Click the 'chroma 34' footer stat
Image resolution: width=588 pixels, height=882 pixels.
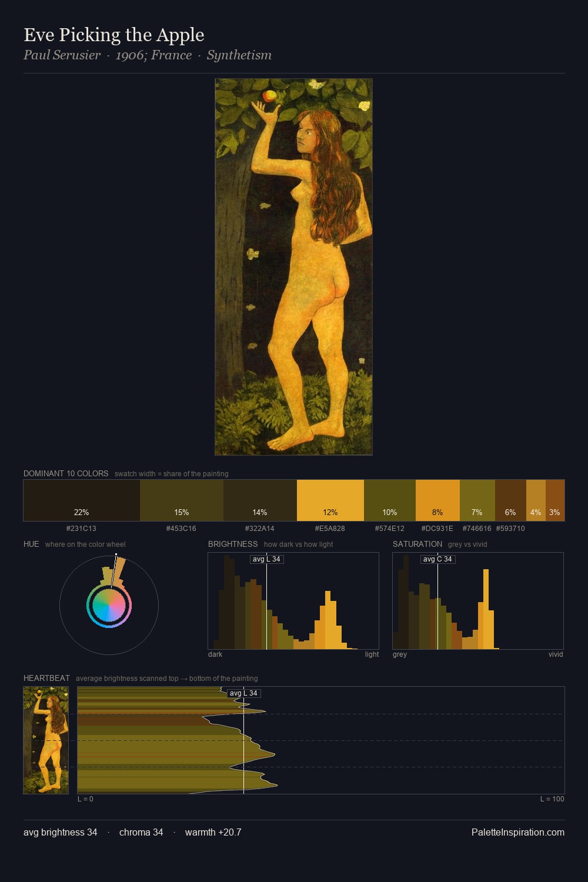pos(141,832)
